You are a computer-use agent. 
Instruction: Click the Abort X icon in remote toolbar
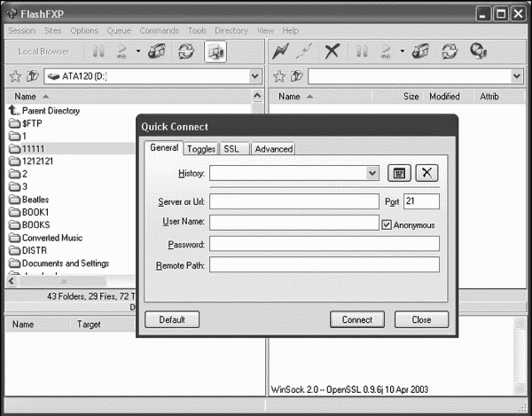[x=332, y=51]
